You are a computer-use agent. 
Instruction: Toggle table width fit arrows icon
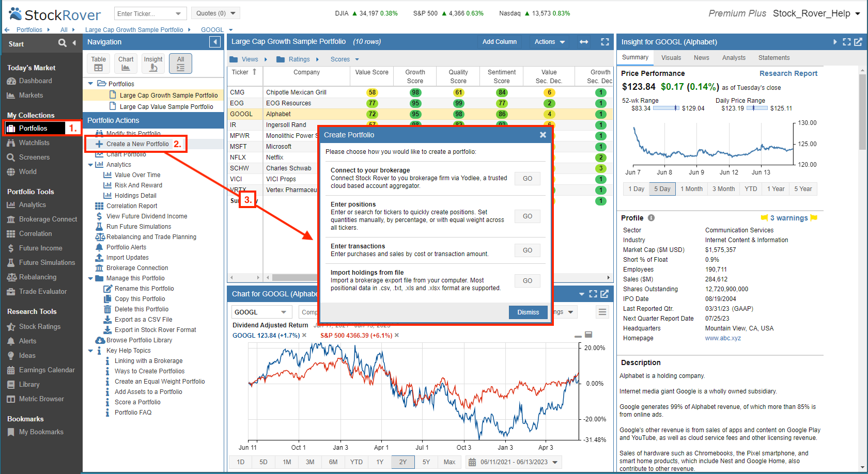coord(584,42)
